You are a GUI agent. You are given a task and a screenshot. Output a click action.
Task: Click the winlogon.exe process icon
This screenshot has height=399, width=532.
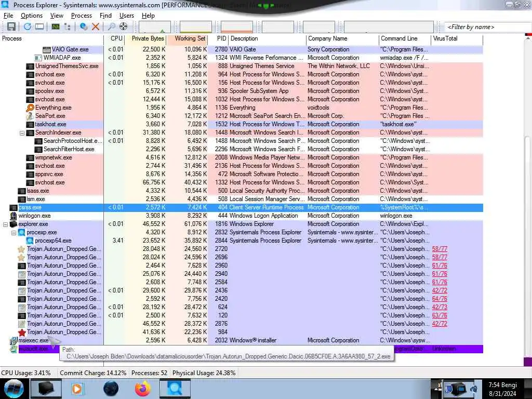click(14, 216)
